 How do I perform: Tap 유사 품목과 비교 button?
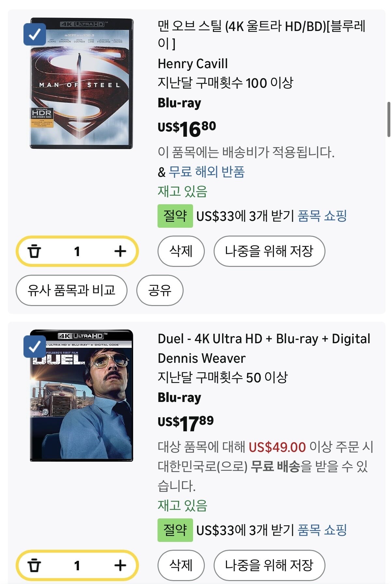point(71,290)
